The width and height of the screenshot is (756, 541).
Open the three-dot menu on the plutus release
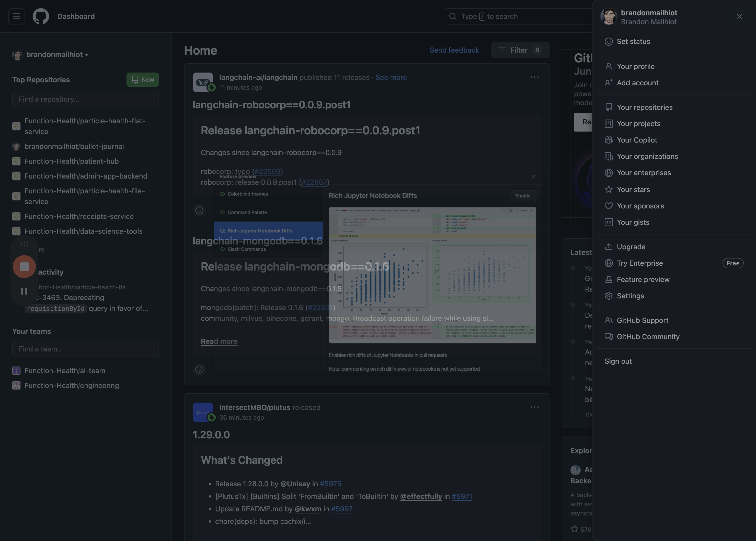pyautogui.click(x=534, y=407)
